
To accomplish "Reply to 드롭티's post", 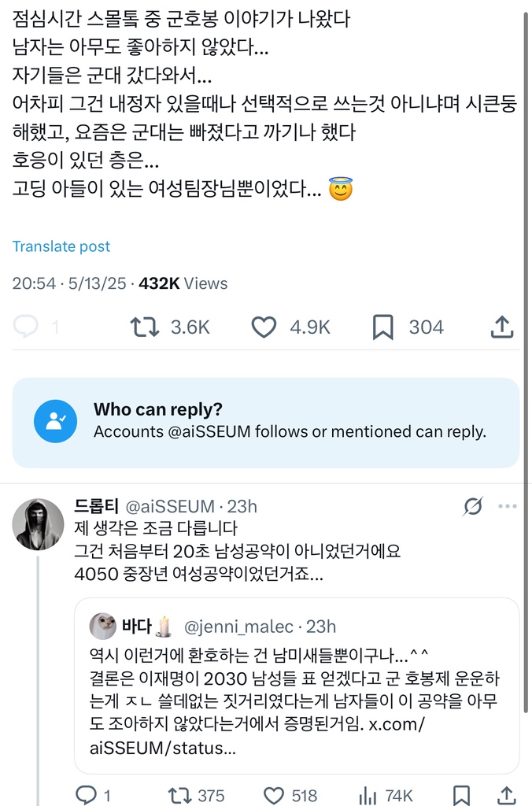I will pyautogui.click(x=87, y=795).
